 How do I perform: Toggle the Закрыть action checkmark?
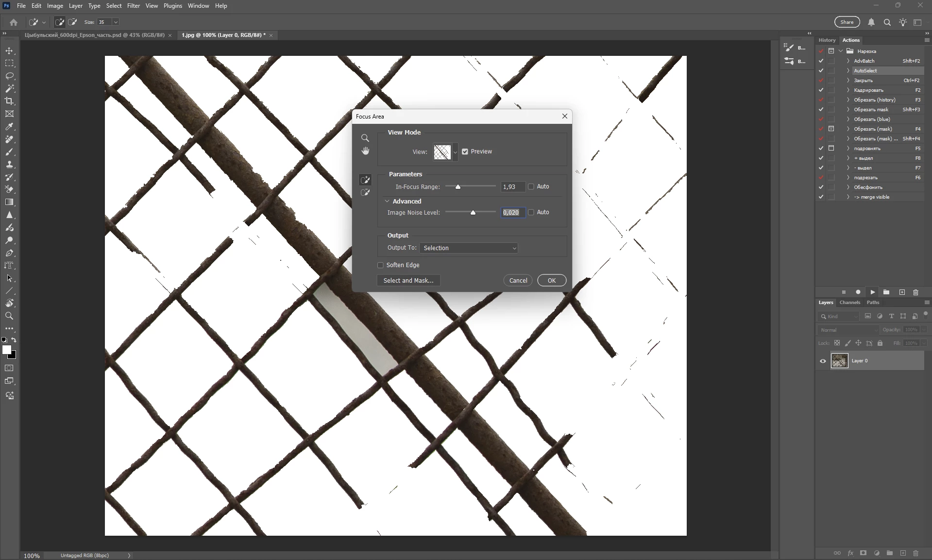click(821, 81)
